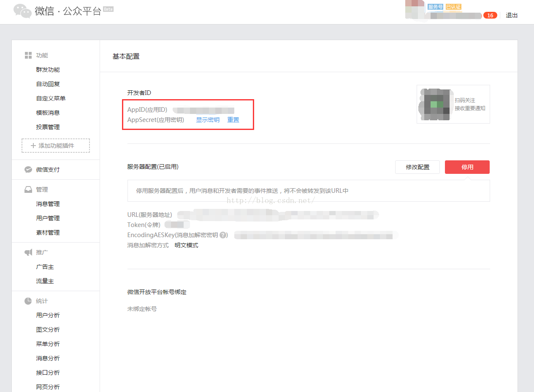Open 微信支付 section
This screenshot has height=392, width=534.
(48, 170)
